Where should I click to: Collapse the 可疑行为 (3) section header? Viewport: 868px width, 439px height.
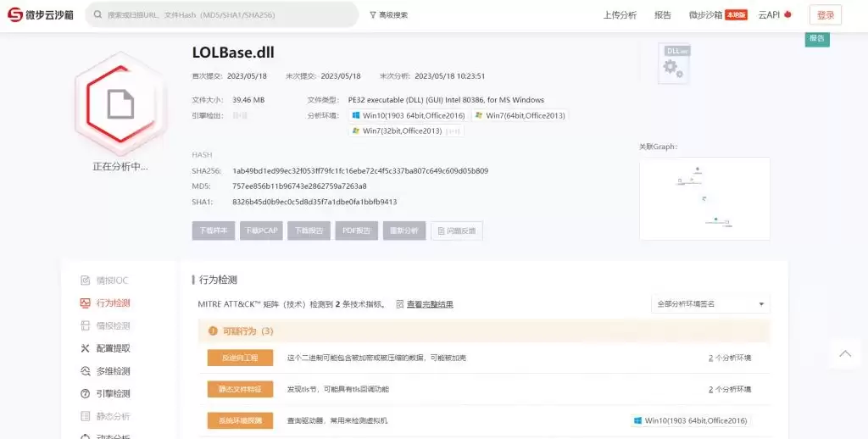tap(484, 331)
